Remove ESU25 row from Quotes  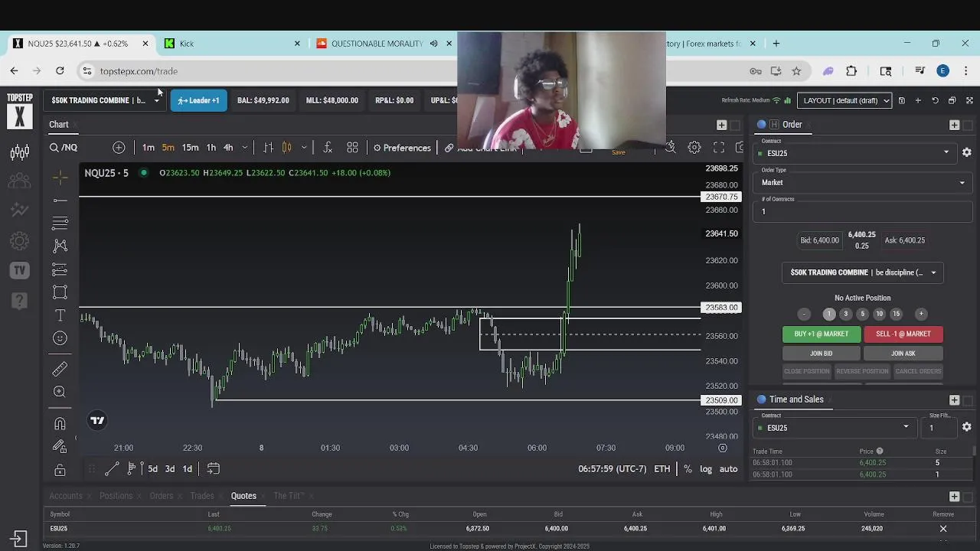[943, 529]
